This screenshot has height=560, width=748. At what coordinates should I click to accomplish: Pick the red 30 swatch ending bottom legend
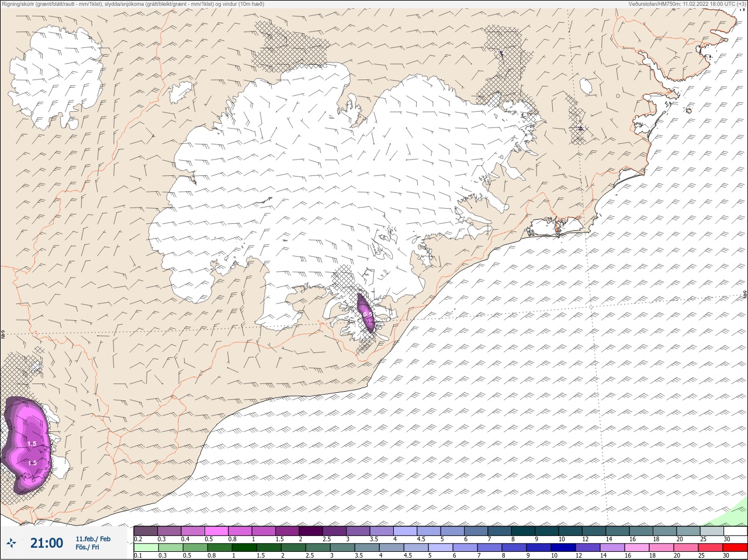click(x=735, y=547)
